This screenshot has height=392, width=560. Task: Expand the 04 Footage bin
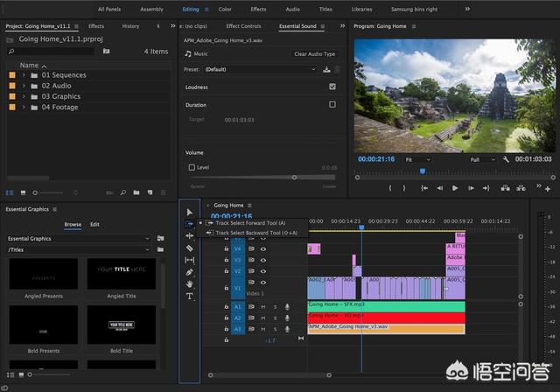pyautogui.click(x=24, y=107)
